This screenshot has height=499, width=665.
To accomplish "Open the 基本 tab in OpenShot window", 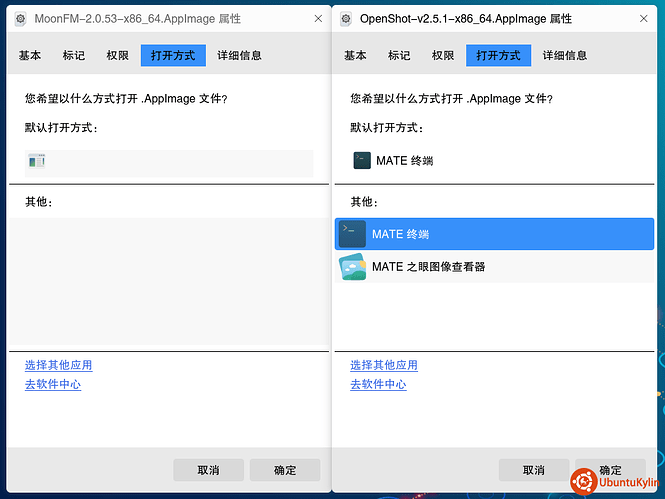I will tap(355, 56).
